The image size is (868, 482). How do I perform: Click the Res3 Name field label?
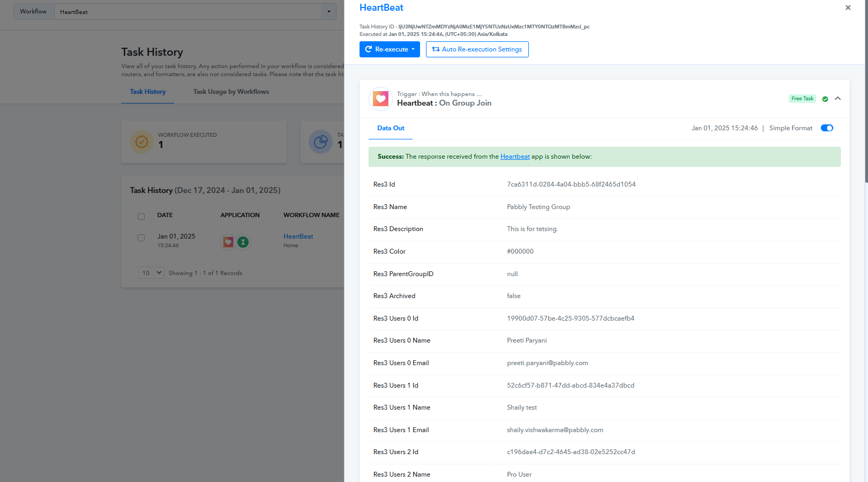390,207
